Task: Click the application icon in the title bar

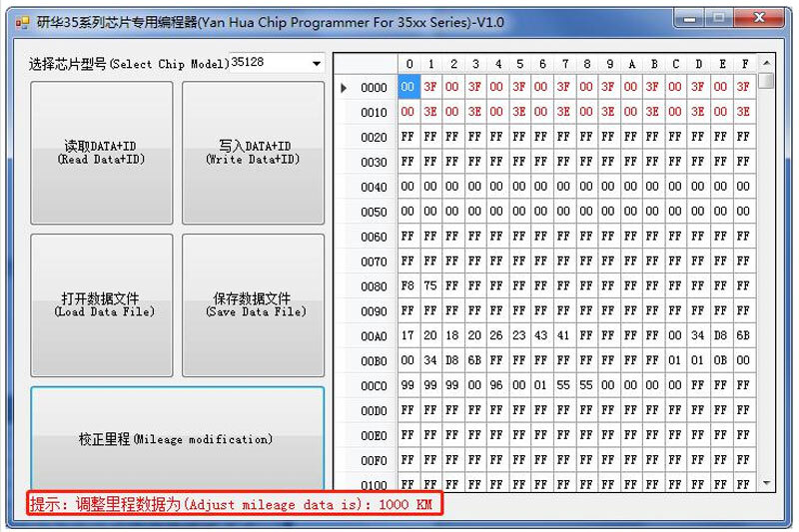Action: click(x=22, y=22)
